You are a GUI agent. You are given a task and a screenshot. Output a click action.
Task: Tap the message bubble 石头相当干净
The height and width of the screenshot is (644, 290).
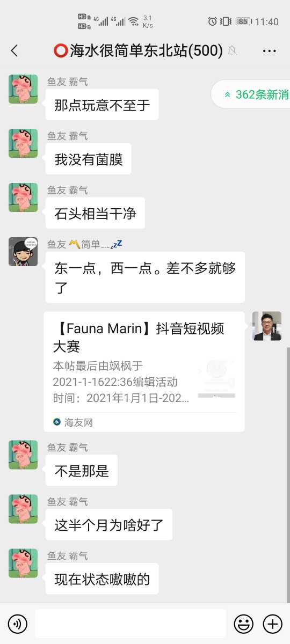pyautogui.click(x=95, y=213)
